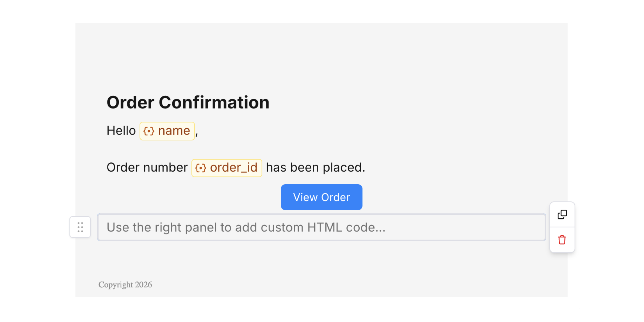Click the "has been placed." text

click(315, 167)
